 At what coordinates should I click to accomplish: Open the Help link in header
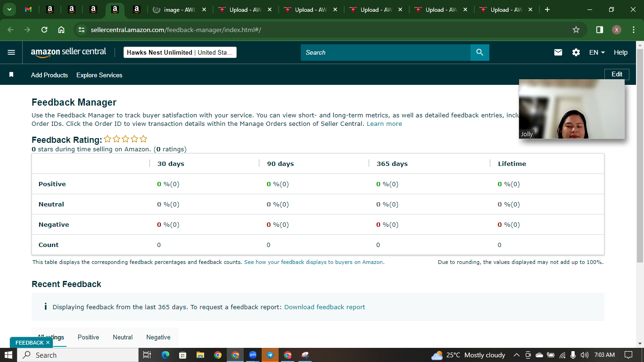click(x=620, y=52)
